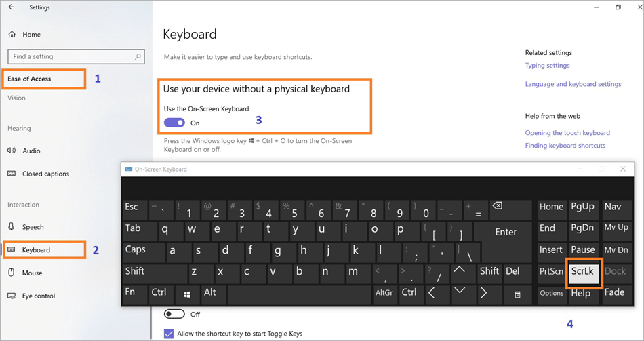Open the Home settings page
Screen dimensions: 644x341
click(x=24, y=35)
